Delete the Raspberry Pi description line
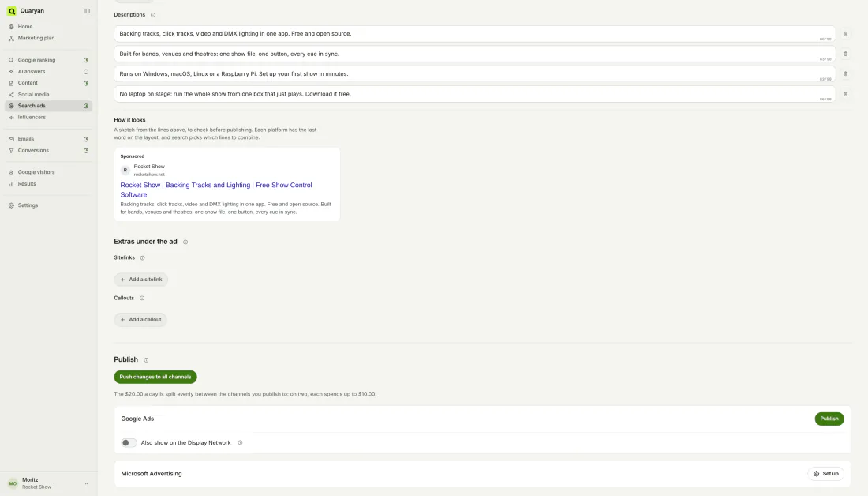868x496 pixels. 845,73
